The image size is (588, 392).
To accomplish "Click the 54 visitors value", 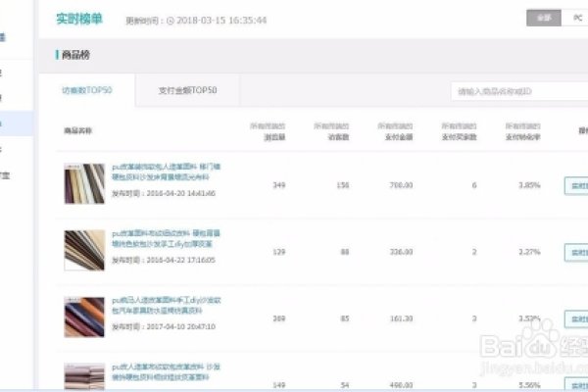I will (345, 385).
